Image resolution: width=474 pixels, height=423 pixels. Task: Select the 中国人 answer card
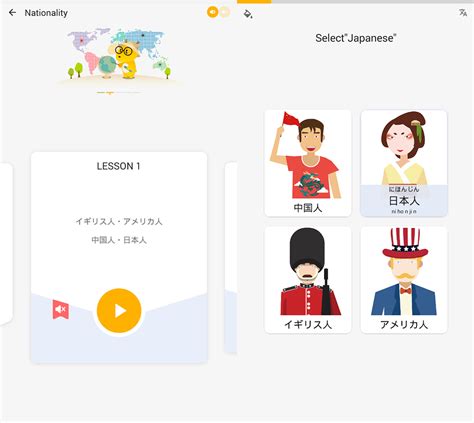(308, 163)
